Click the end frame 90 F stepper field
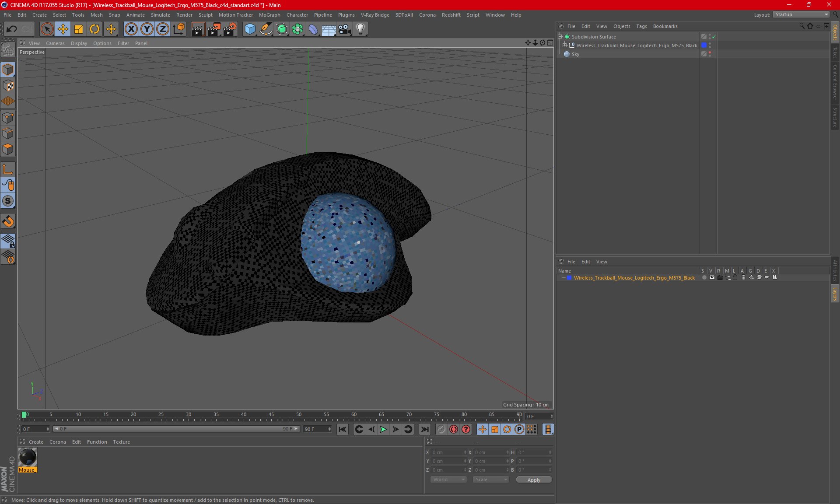 pos(317,429)
